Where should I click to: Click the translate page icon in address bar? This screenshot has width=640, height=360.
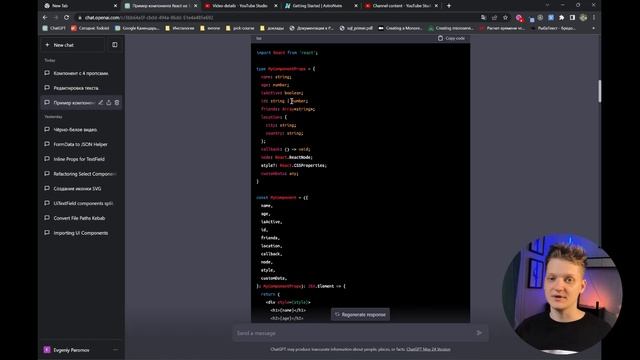[x=484, y=18]
